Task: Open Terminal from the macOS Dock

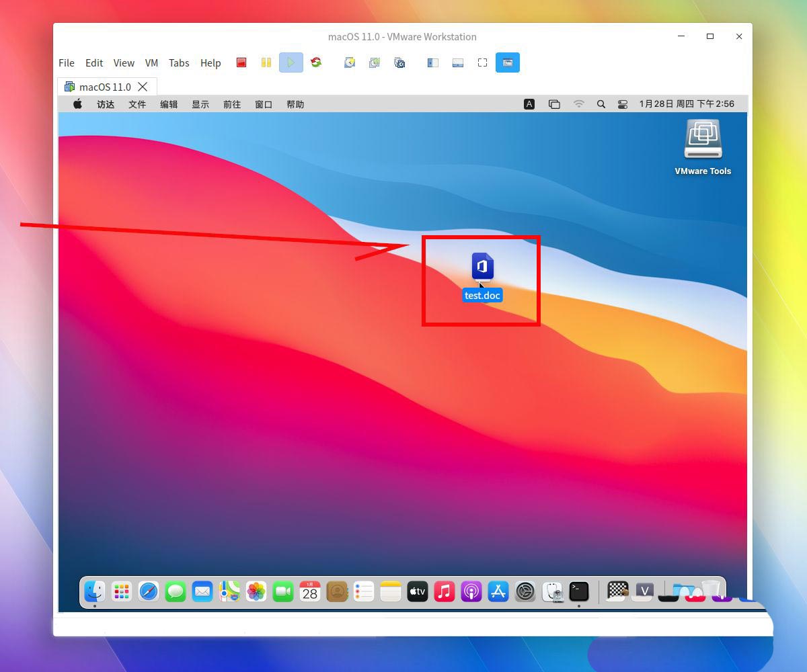Action: (578, 591)
